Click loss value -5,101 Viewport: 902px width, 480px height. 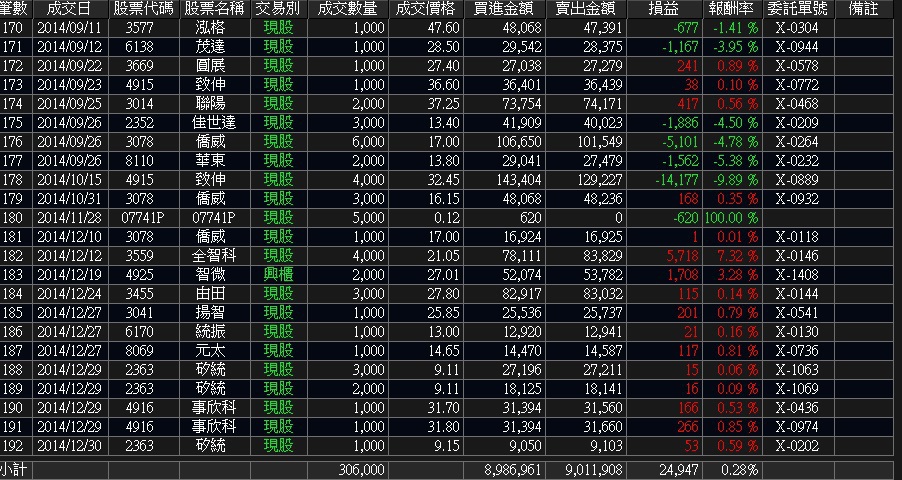(x=679, y=142)
